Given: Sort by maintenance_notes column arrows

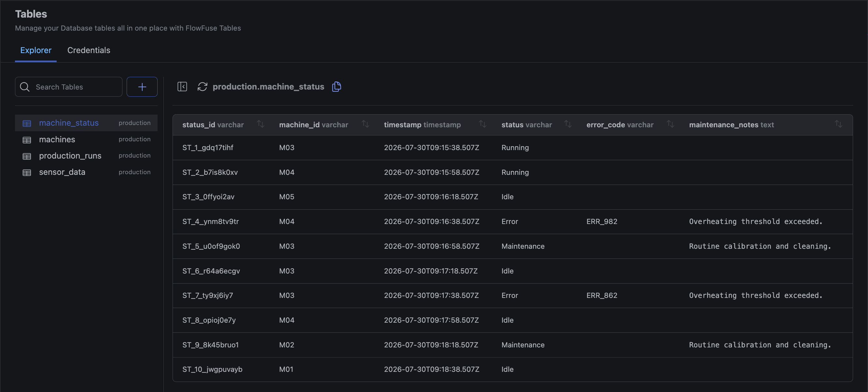Looking at the screenshot, I should (838, 124).
